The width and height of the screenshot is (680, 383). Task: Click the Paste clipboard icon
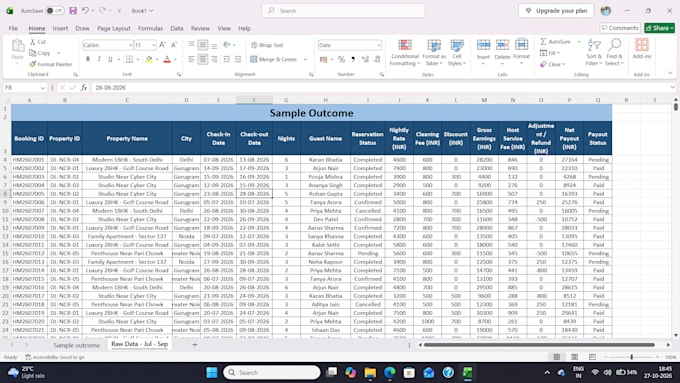17,46
